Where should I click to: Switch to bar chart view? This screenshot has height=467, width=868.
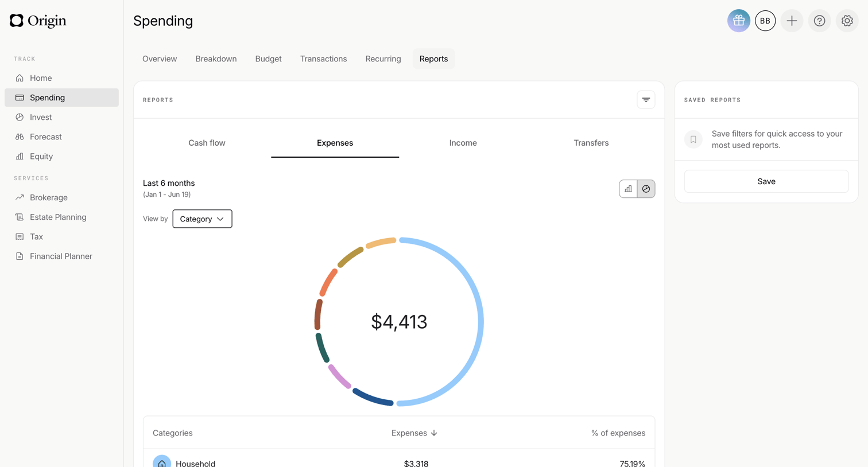point(628,189)
